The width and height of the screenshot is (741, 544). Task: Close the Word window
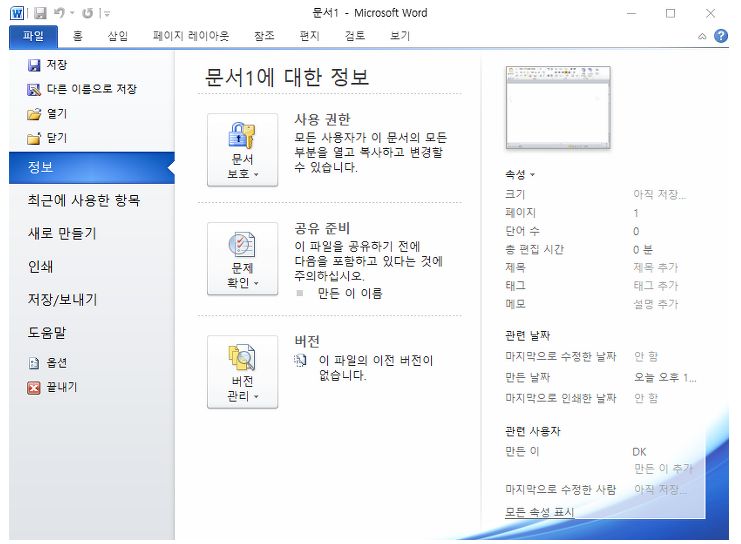(x=710, y=14)
